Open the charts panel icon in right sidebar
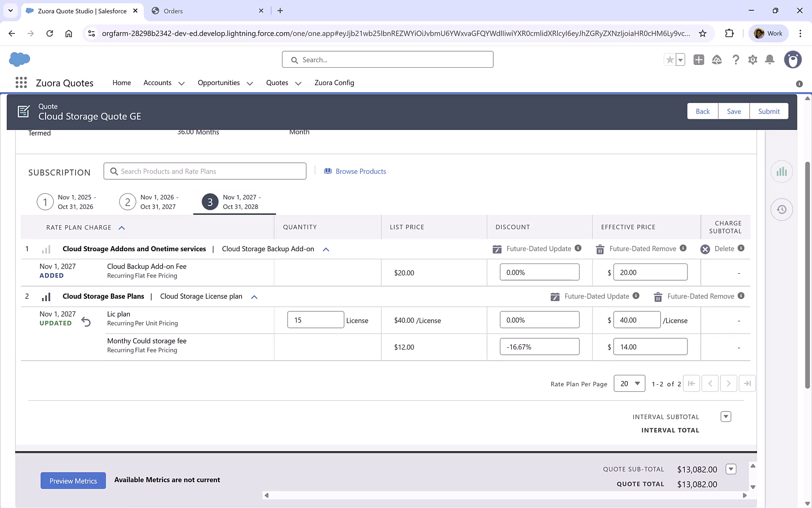 coord(781,172)
